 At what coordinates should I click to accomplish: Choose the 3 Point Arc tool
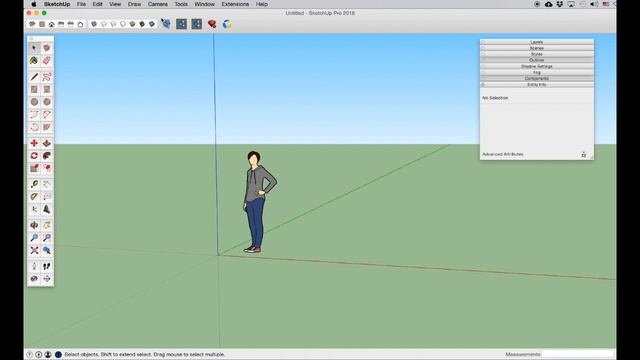click(x=34, y=127)
